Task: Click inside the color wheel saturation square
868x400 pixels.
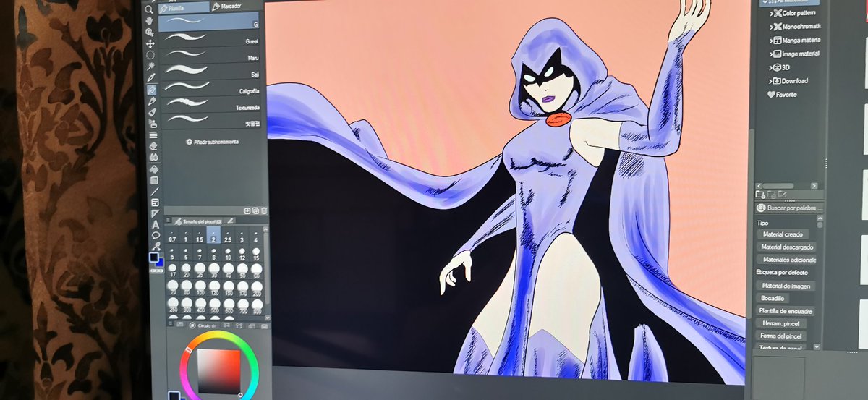Action: (x=218, y=372)
